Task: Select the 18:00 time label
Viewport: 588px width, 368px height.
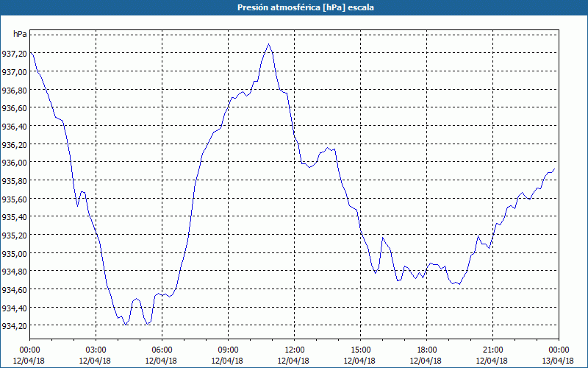Action: coord(427,350)
